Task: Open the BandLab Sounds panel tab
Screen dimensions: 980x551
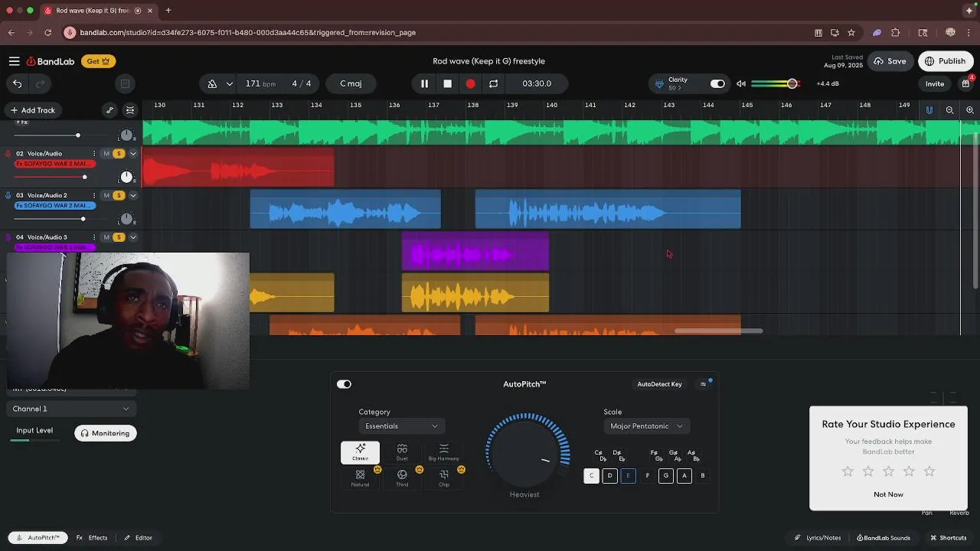Action: click(x=884, y=538)
